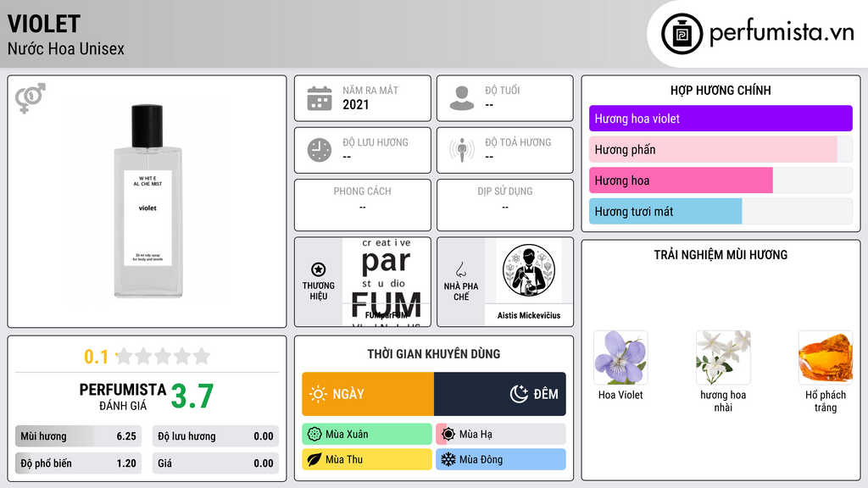Open perfumer Aistis Mickevičius portrait
This screenshot has width=868, height=488.
529,270
